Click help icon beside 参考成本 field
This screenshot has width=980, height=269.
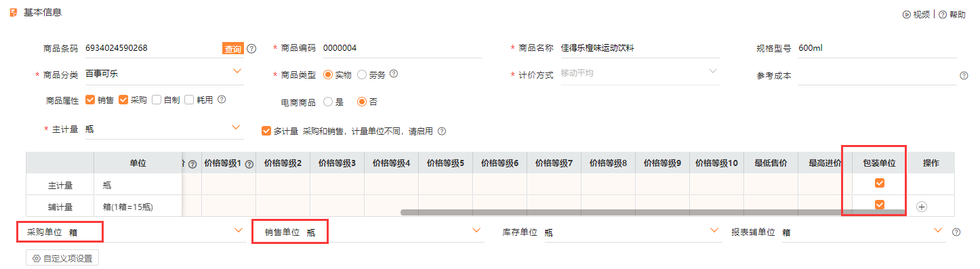(964, 75)
